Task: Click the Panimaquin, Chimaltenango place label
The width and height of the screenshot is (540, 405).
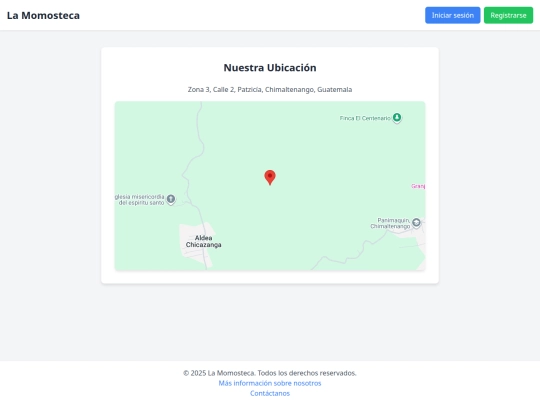Action: pyautogui.click(x=391, y=223)
